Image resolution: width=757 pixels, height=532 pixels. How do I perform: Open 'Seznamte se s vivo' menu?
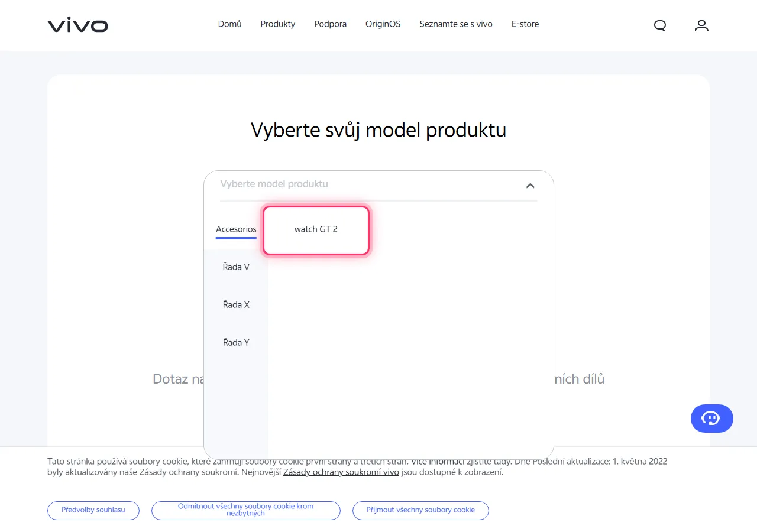coord(456,24)
